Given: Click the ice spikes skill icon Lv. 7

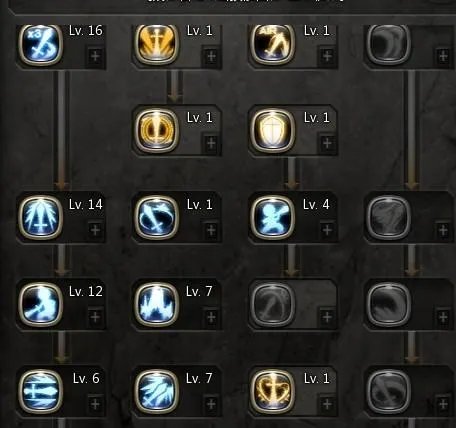Looking at the screenshot, I should point(157,304).
